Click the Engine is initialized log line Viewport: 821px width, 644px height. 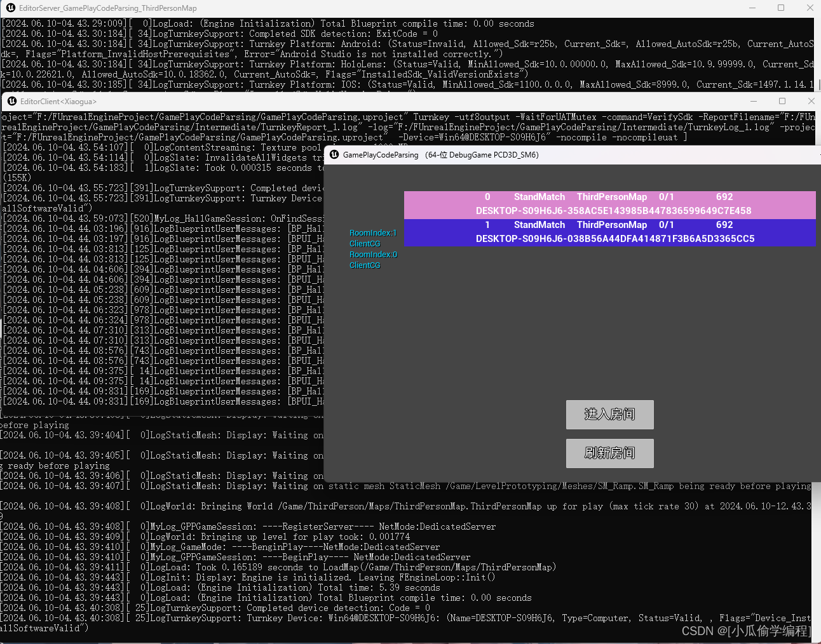click(x=248, y=577)
